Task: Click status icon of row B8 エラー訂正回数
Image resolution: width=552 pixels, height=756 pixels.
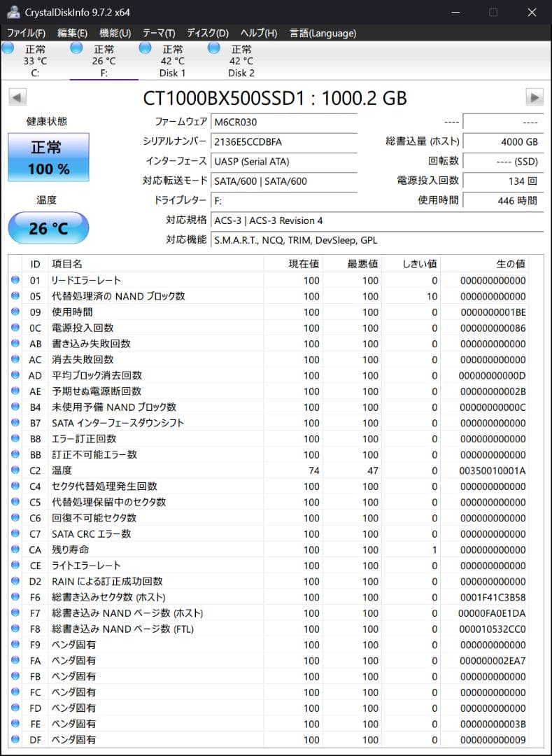Action: 15,438
